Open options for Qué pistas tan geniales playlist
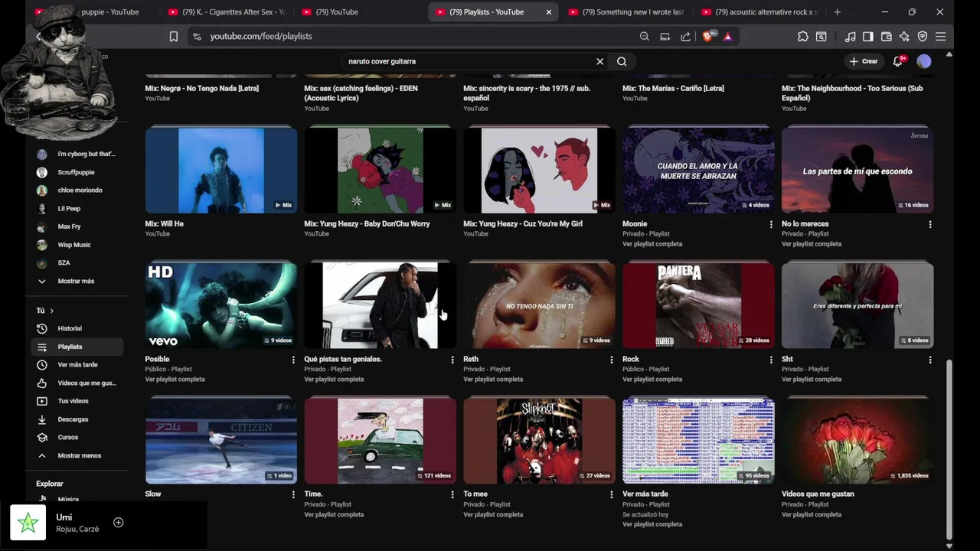Viewport: 980px width, 551px height. pyautogui.click(x=452, y=360)
